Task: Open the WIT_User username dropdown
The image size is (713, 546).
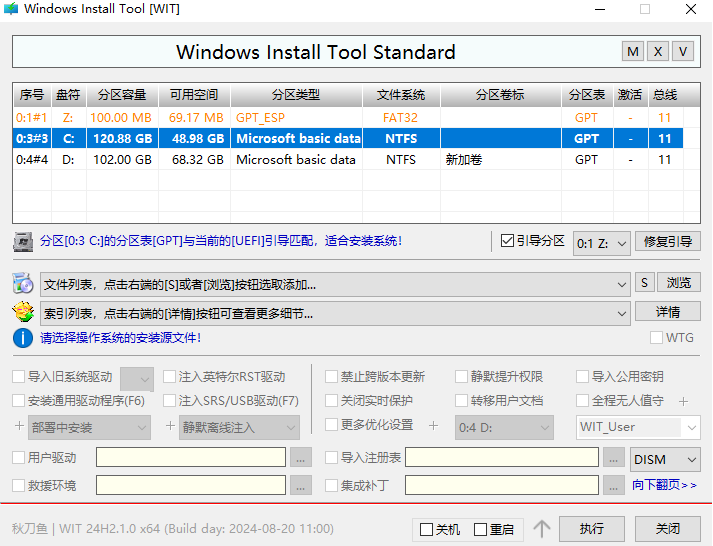Action: pyautogui.click(x=638, y=427)
